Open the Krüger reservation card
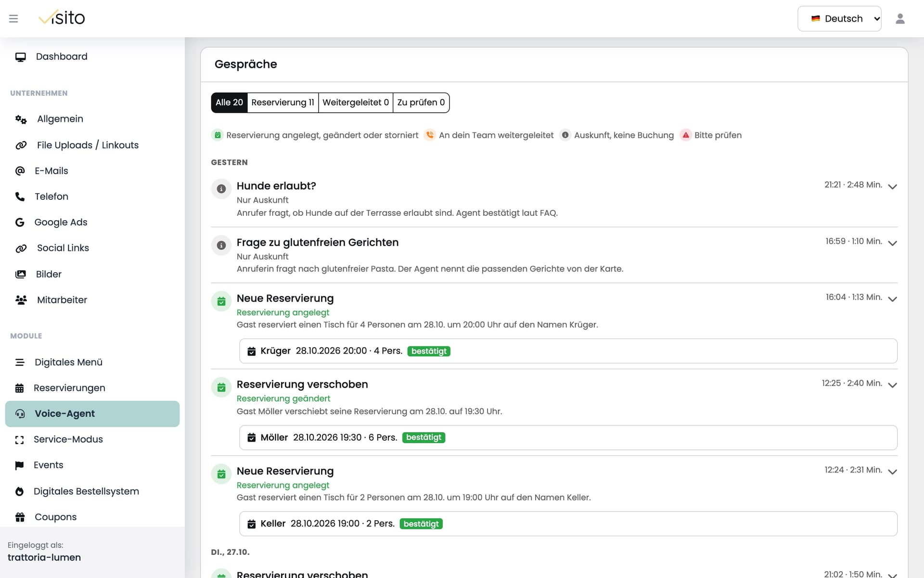Viewport: 924px width, 578px height. click(568, 351)
